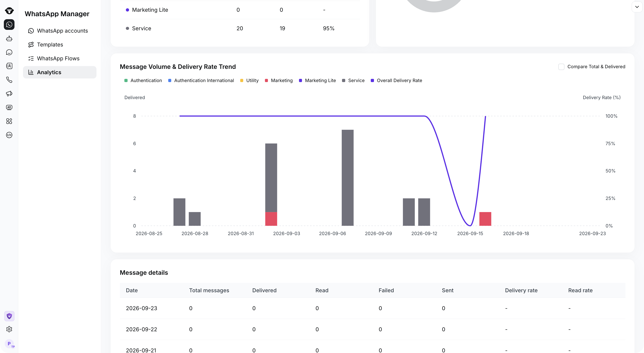The width and height of the screenshot is (644, 353).
Task: Select Analytics in the sidebar menu
Action: coord(59,72)
